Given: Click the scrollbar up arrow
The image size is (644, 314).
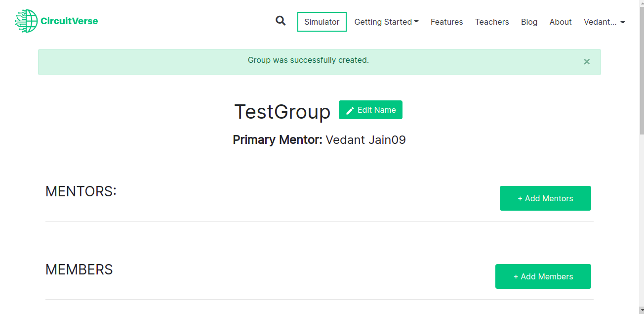Looking at the screenshot, I should point(641,3).
